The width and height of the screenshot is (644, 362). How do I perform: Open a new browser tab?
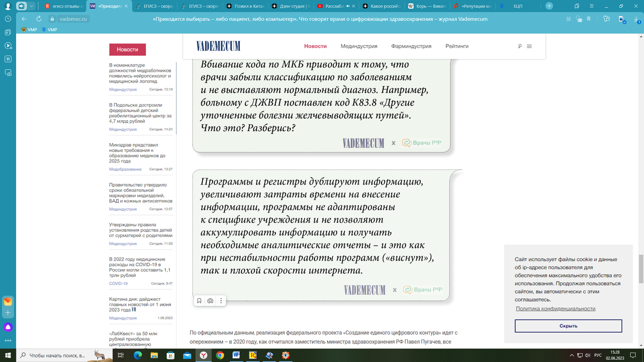[549, 6]
